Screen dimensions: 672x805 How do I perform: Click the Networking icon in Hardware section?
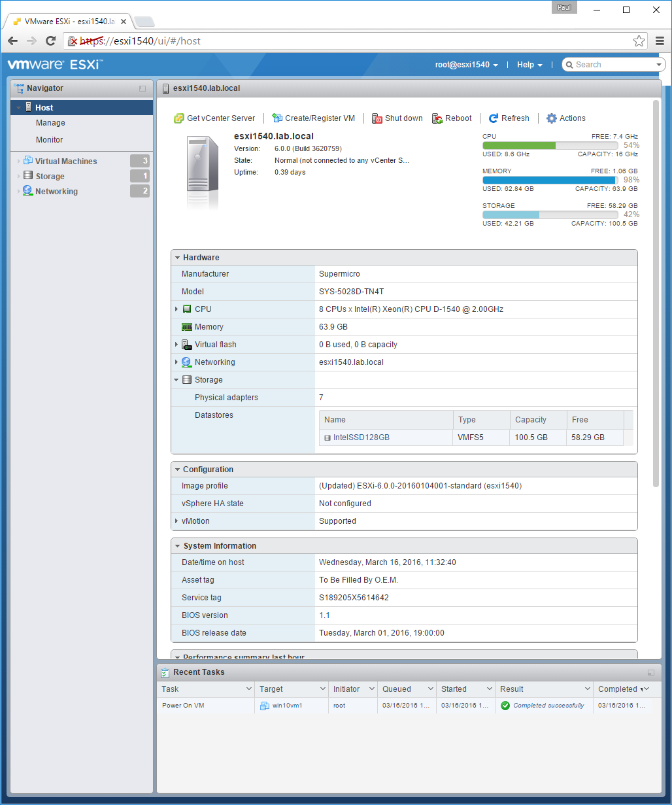click(187, 362)
